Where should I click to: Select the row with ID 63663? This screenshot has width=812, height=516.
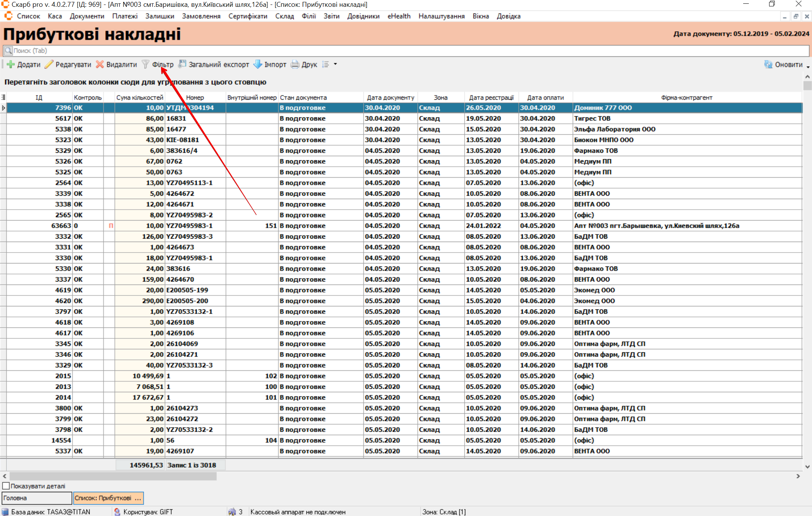point(61,226)
